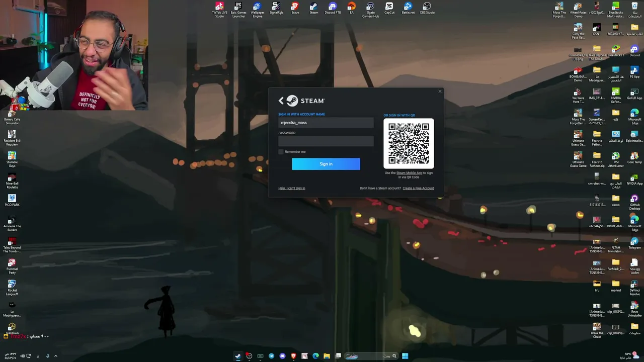Select the FurMark_2 desktop folder
Image resolution: width=644 pixels, height=362 pixels.
tap(616, 265)
